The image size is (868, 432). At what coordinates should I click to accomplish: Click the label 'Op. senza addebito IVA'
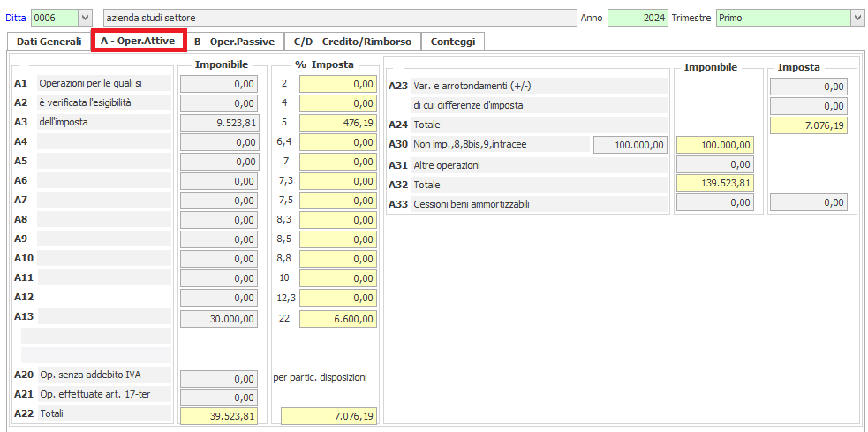pyautogui.click(x=90, y=375)
